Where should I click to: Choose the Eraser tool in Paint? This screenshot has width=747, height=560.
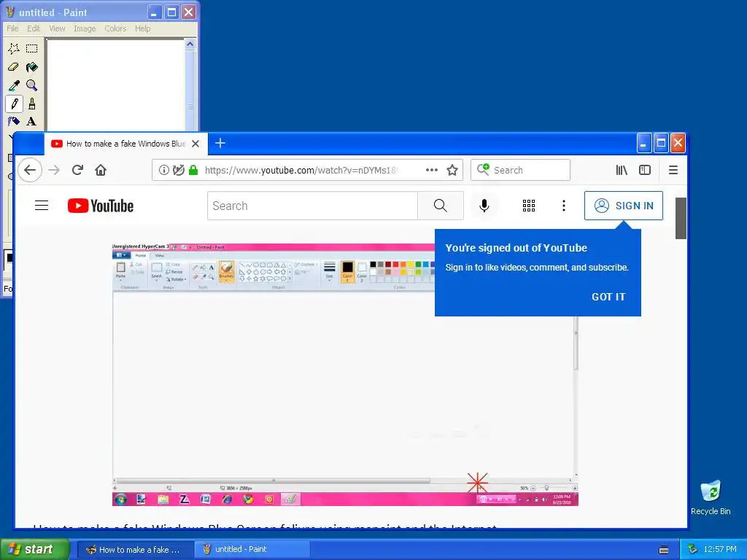pos(14,66)
